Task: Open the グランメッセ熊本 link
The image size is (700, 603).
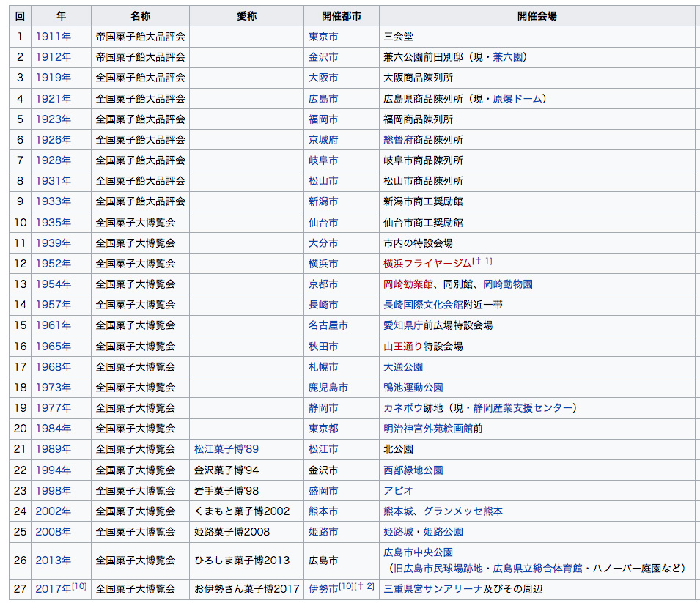Action: pyautogui.click(x=463, y=511)
